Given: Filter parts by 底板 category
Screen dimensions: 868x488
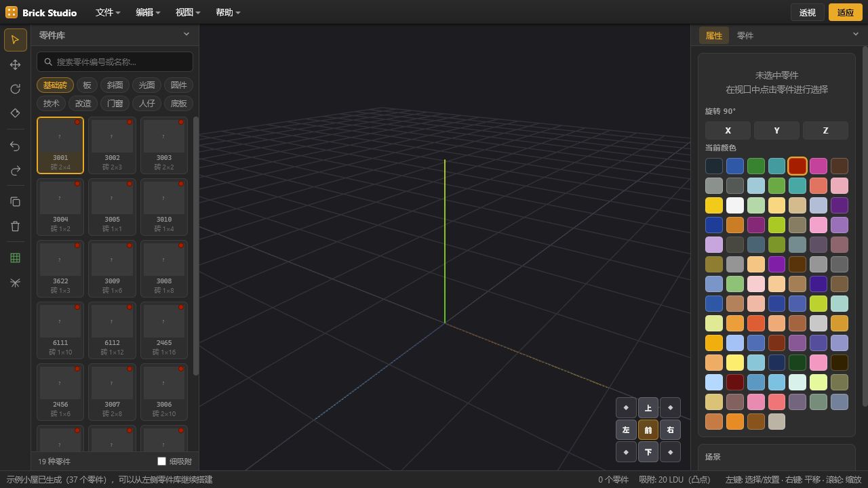Looking at the screenshot, I should 178,103.
